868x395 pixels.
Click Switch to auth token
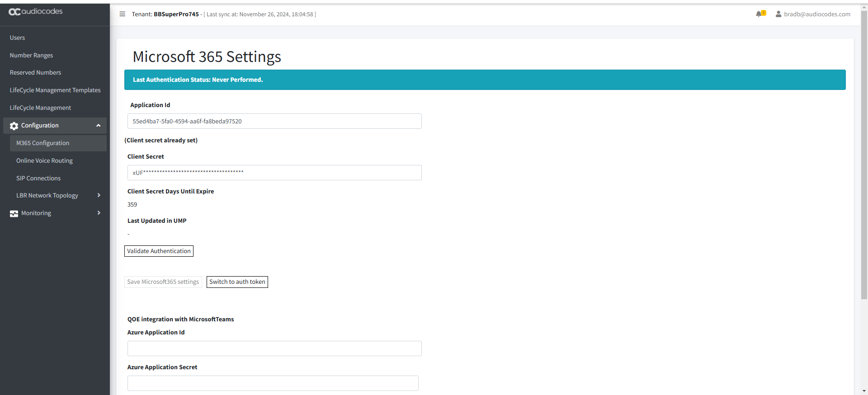pos(237,282)
